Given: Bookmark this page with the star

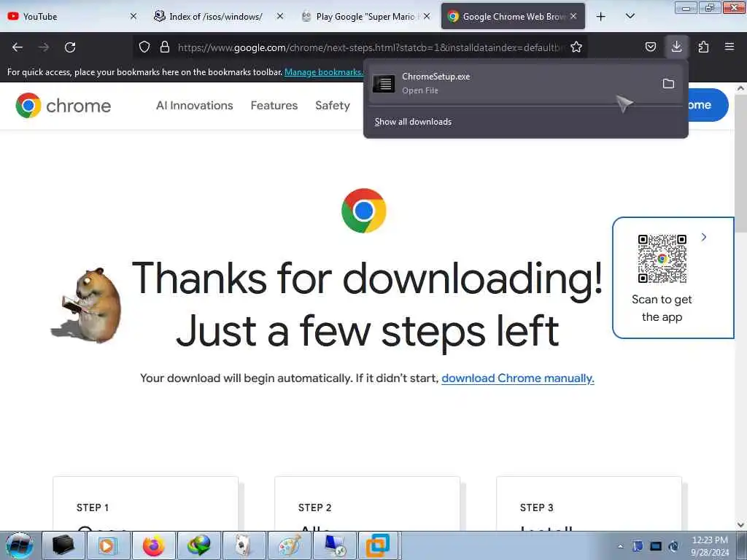Looking at the screenshot, I should [576, 47].
